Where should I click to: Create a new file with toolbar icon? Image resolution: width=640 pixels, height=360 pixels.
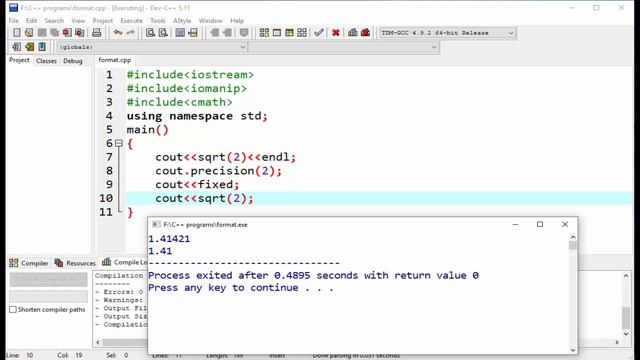[x=17, y=33]
